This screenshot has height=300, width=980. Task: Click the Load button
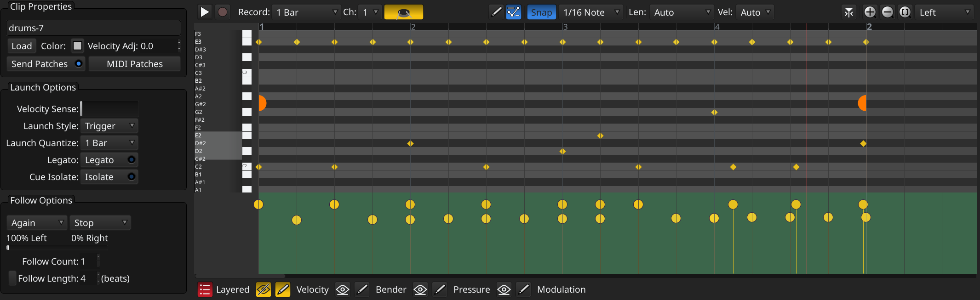[x=22, y=46]
